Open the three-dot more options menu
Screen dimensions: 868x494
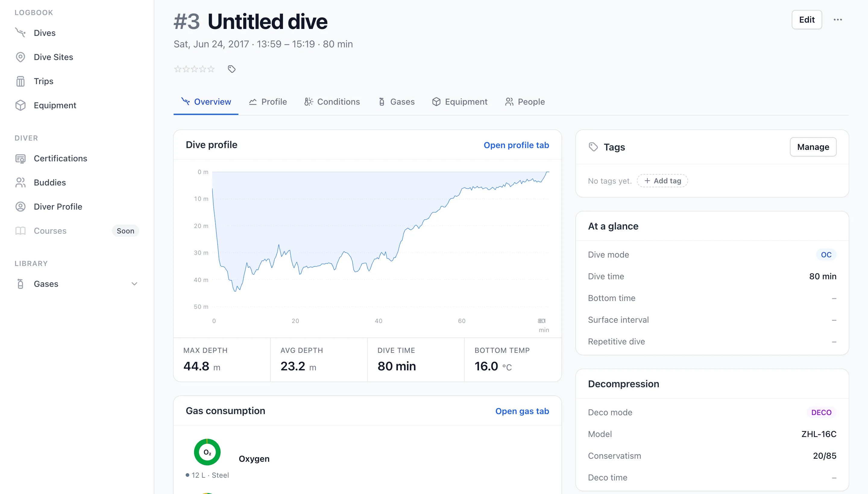[838, 20]
